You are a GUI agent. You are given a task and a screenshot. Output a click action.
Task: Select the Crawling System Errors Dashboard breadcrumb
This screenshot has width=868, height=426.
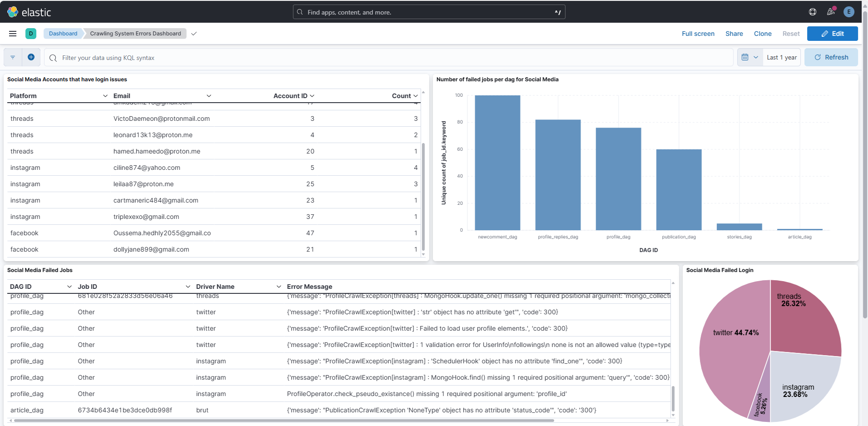click(135, 33)
